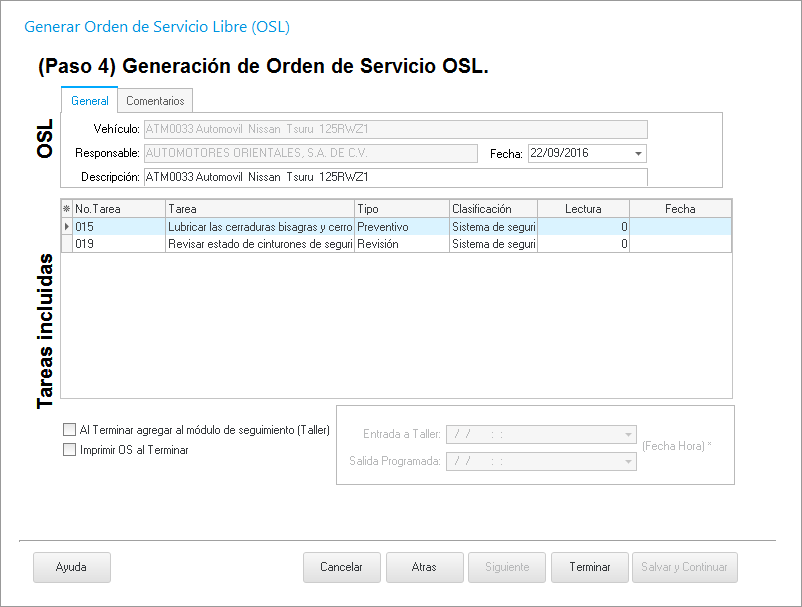The image size is (802, 607).
Task: Click the Clasificación column header
Action: coord(493,209)
